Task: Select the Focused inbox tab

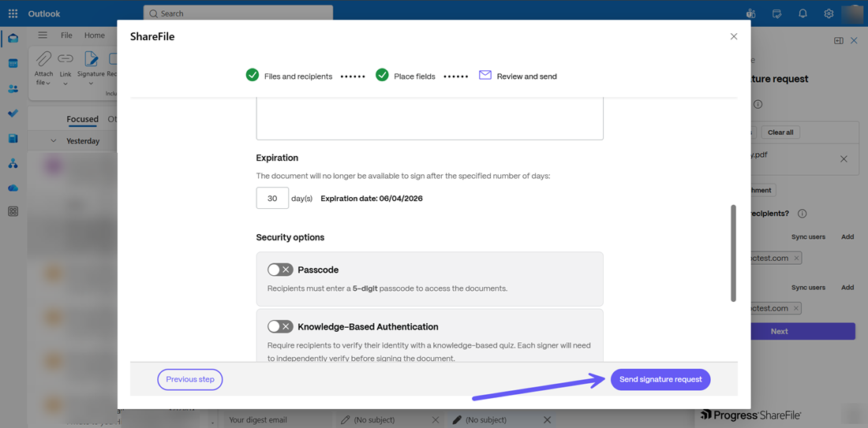Action: tap(83, 119)
